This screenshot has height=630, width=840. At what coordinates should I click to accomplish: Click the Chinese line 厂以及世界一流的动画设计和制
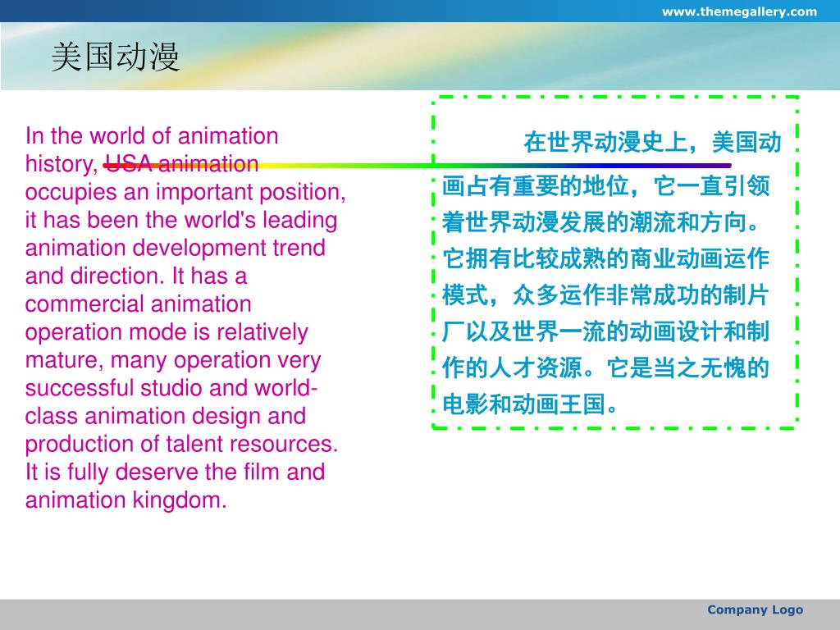[x=606, y=331]
